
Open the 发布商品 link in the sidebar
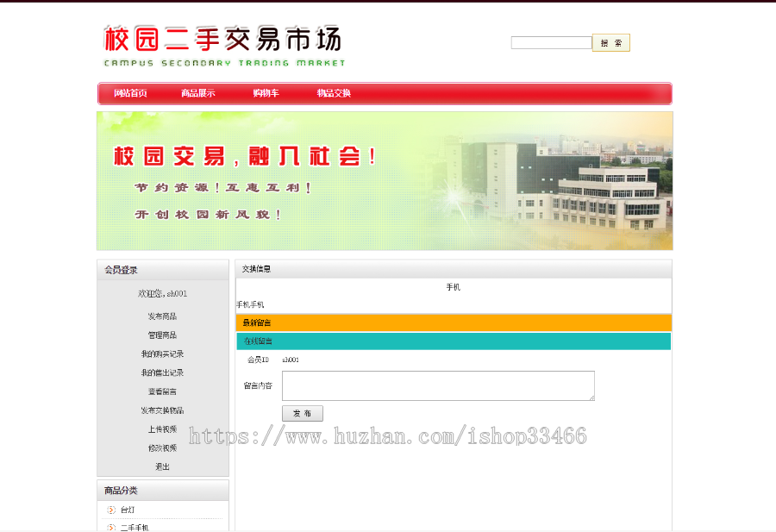tap(163, 316)
